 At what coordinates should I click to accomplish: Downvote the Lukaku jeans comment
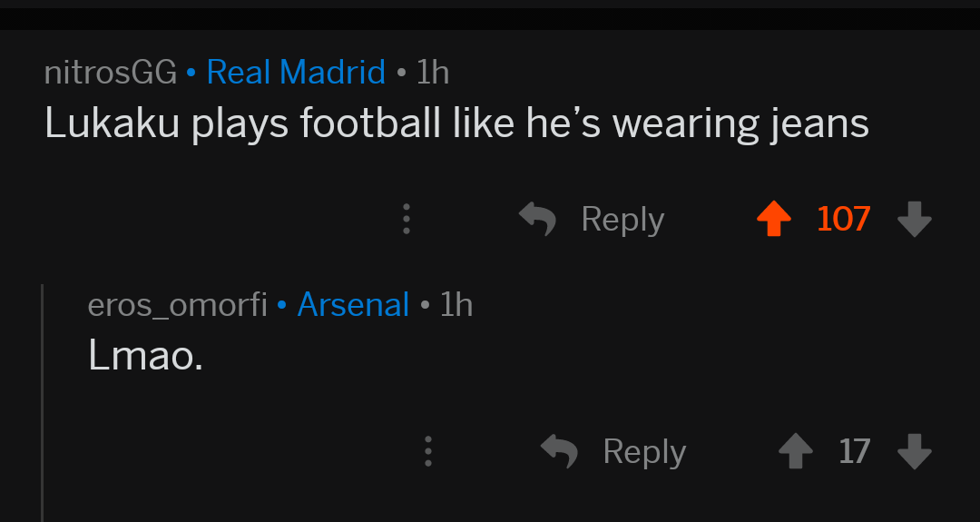coord(914,219)
